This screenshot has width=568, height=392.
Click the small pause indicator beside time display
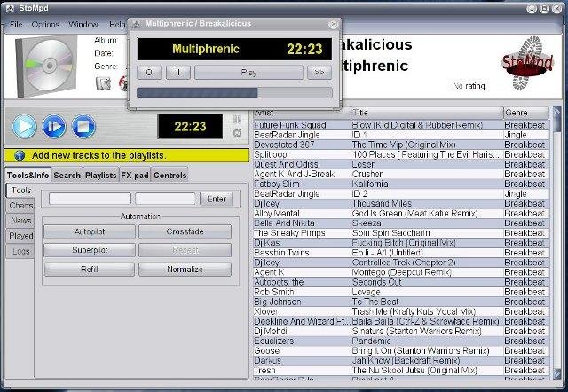point(237,120)
